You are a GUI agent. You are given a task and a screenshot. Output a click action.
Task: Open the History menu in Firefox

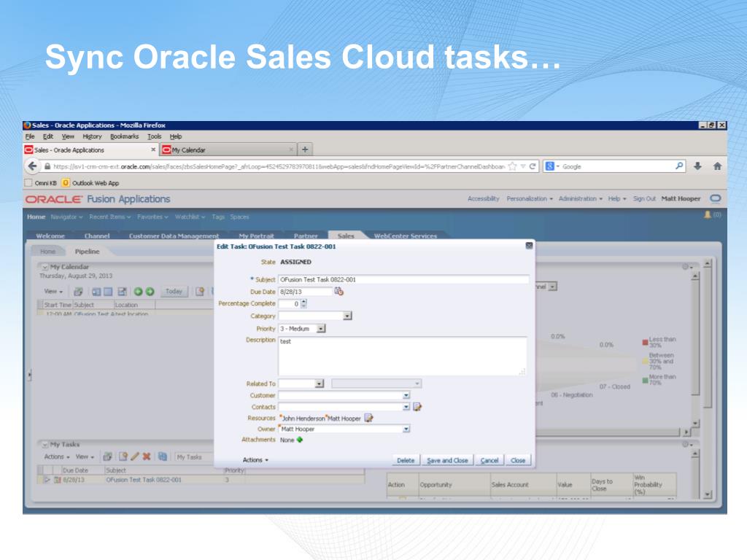pos(92,136)
